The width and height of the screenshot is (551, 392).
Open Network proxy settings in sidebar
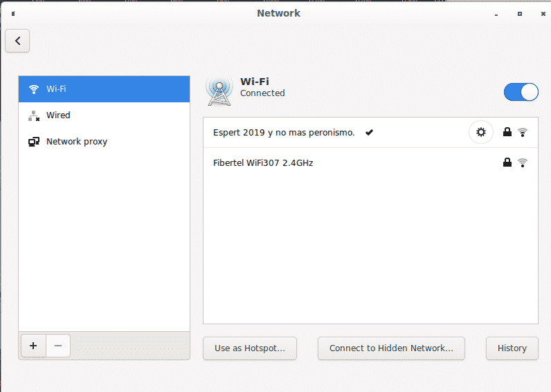(x=104, y=142)
